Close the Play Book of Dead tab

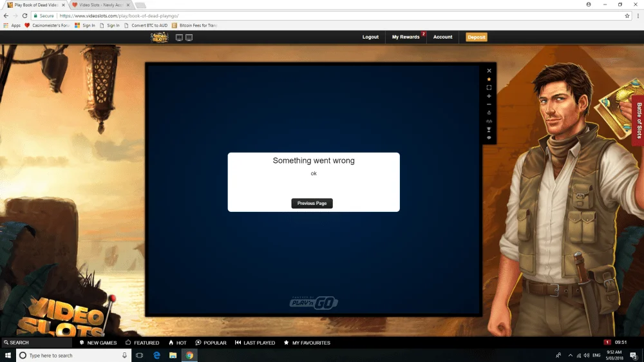tap(63, 5)
